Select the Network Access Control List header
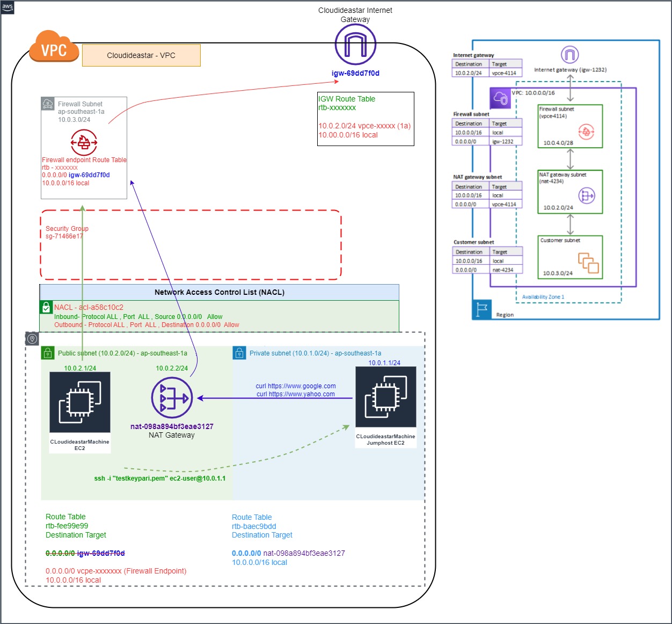The image size is (672, 624). (x=219, y=292)
